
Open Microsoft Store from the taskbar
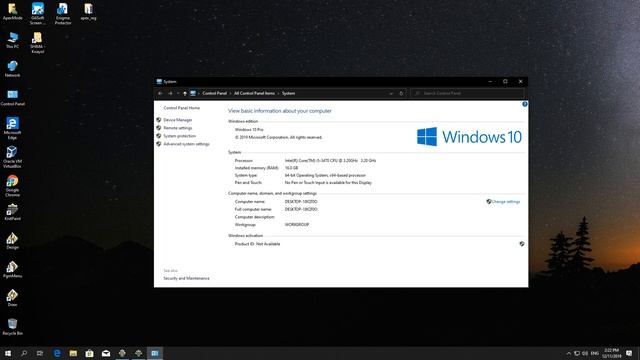89,353
